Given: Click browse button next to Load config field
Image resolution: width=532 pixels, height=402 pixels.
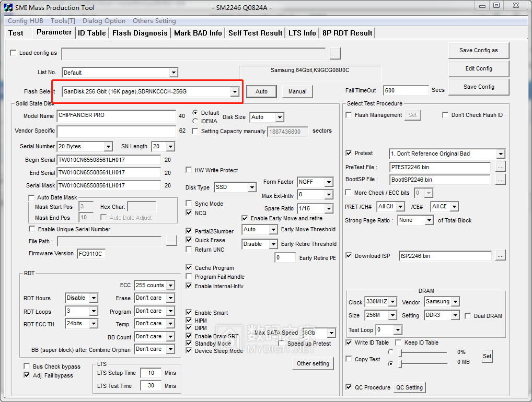Looking at the screenshot, I should [335, 53].
